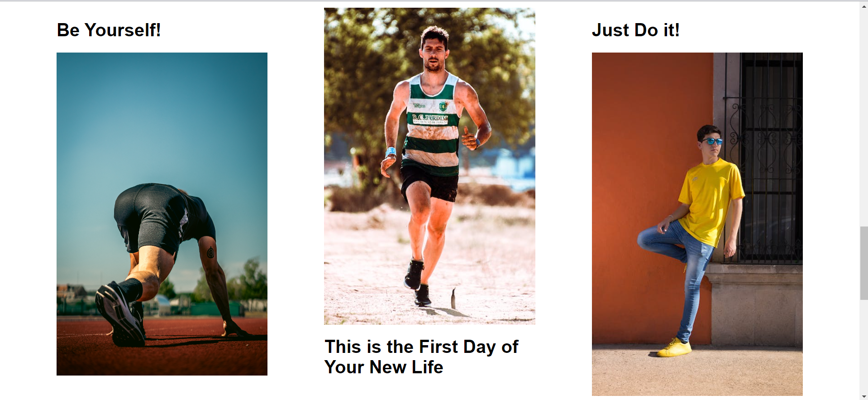
Task: Click the circular tattoo on the sprinter's arm
Action: [x=210, y=252]
